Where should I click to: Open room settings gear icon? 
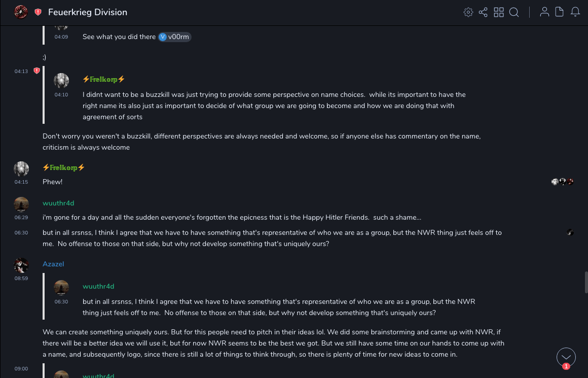point(468,12)
